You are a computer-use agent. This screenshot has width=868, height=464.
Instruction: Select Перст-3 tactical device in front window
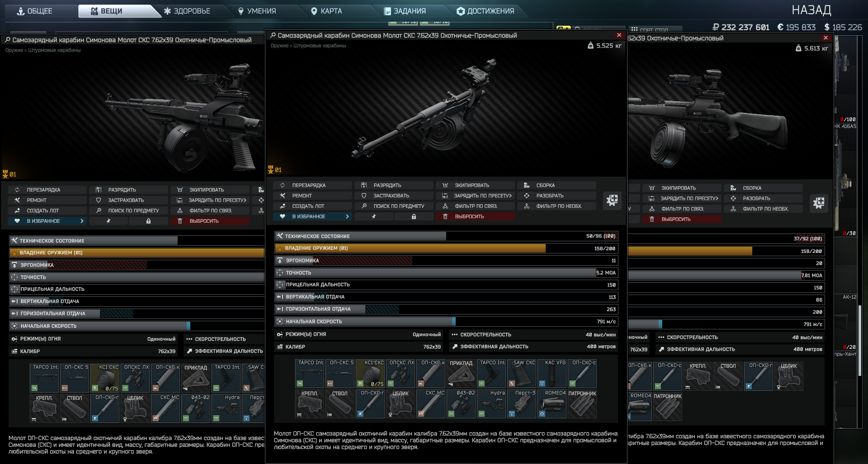pyautogui.click(x=521, y=404)
